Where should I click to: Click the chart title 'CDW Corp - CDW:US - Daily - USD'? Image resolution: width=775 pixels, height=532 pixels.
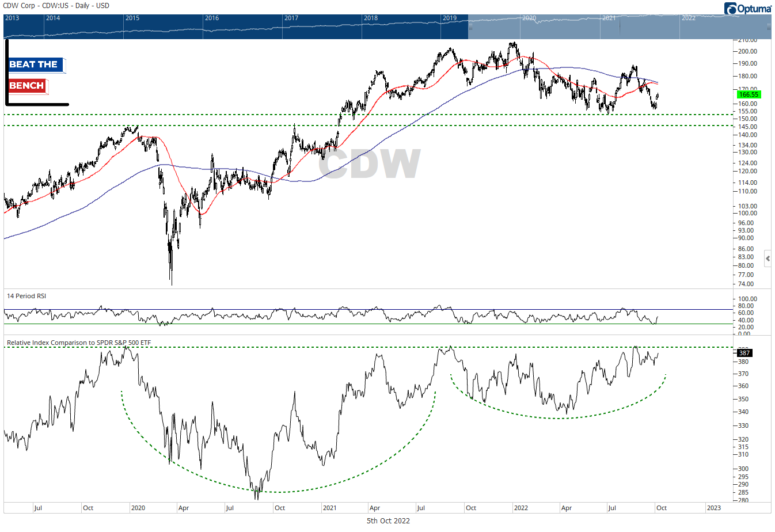(x=56, y=6)
